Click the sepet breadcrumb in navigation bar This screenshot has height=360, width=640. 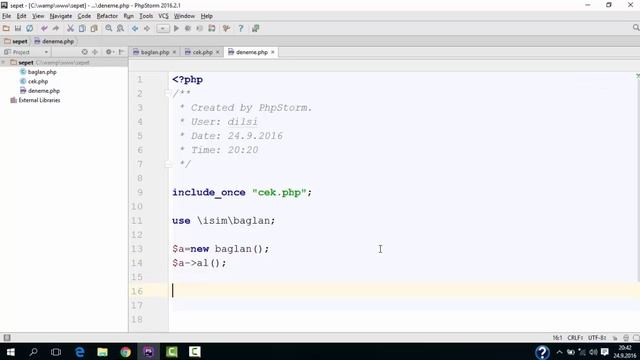coord(16,41)
